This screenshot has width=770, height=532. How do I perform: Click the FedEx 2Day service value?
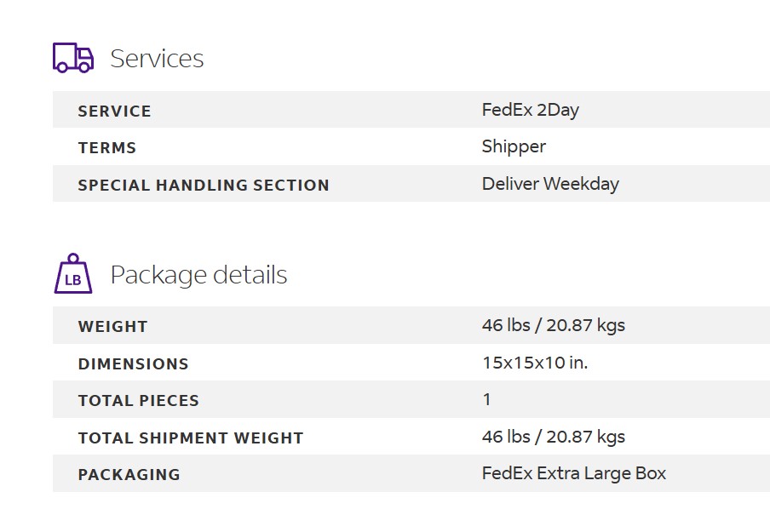tap(531, 110)
